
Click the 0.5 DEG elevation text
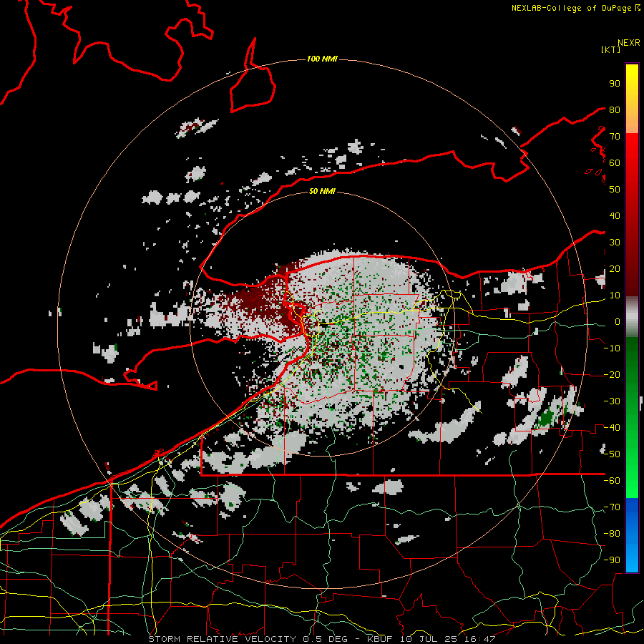coord(325,639)
